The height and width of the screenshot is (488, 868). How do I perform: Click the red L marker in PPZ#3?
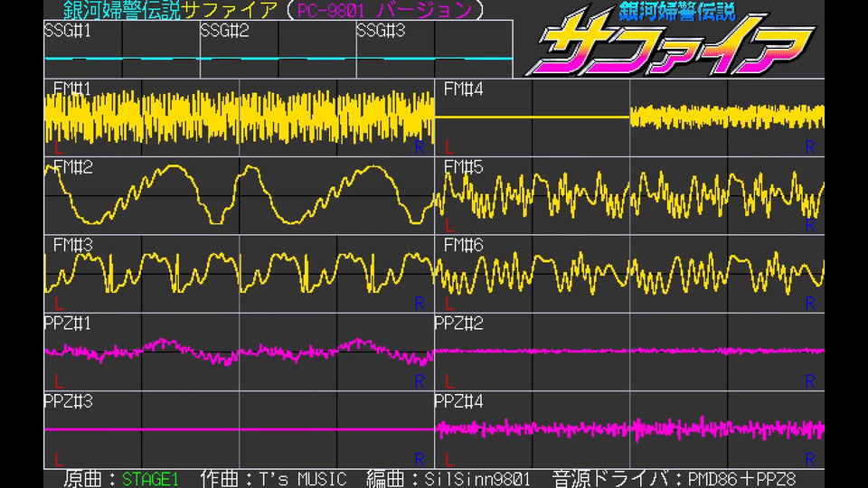(x=59, y=459)
